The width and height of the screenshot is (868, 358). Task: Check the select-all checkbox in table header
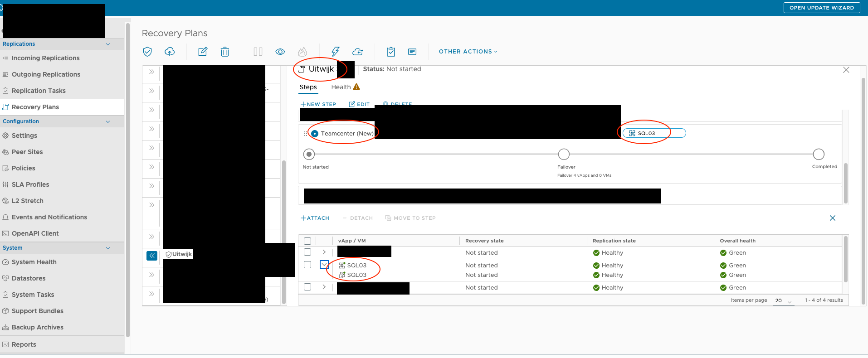(x=307, y=241)
